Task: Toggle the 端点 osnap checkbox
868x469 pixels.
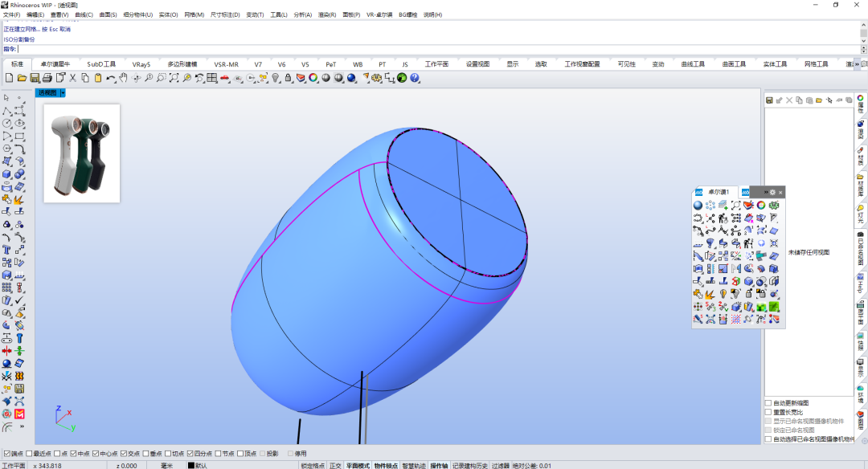Action: (6, 454)
